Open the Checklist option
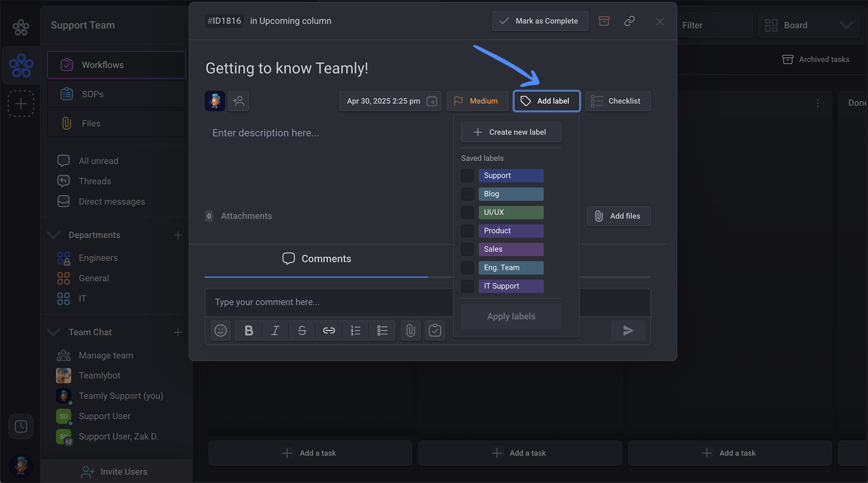Viewport: 868px width, 483px height. click(617, 101)
